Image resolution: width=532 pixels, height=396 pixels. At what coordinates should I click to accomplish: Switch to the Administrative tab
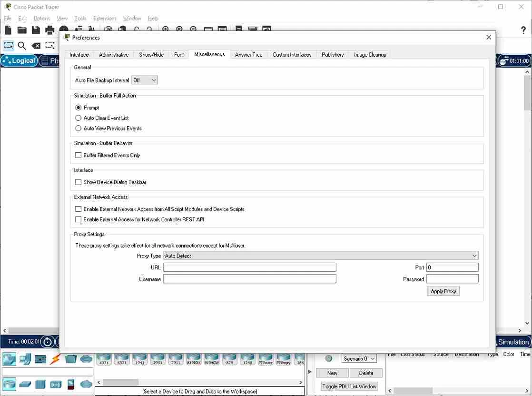[114, 55]
